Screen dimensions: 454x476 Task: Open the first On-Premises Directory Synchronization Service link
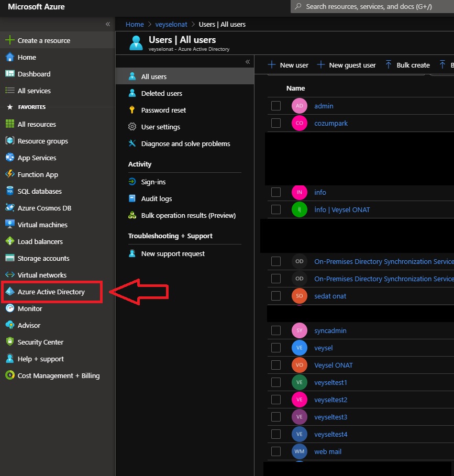click(x=384, y=261)
